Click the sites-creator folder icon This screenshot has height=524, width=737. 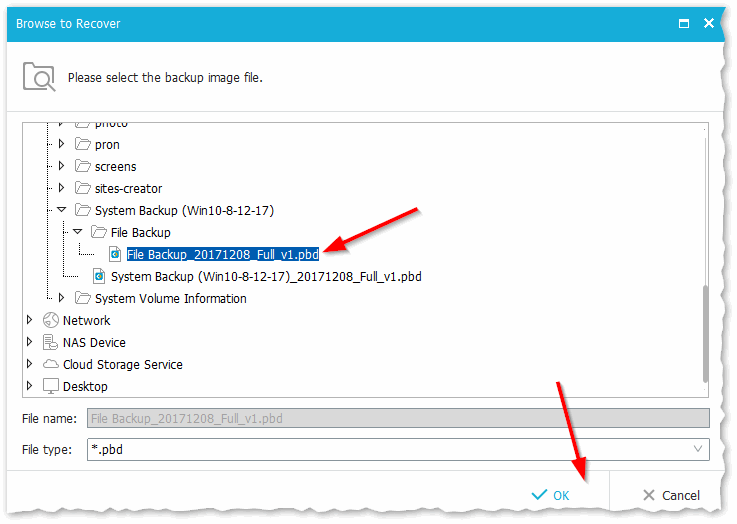tap(82, 189)
